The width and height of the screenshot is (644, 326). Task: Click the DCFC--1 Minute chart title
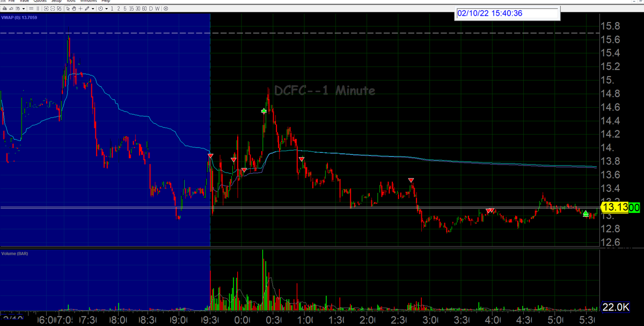coord(325,91)
